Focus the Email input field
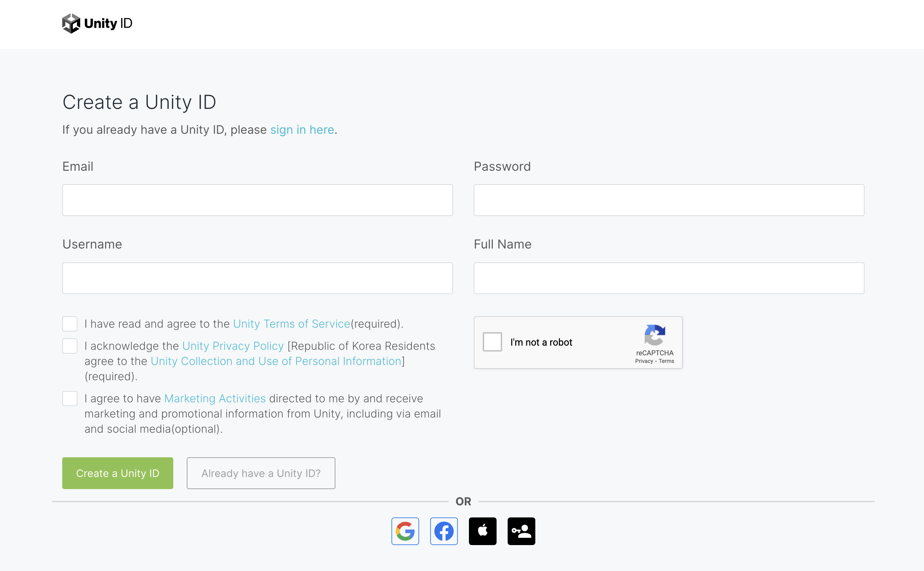Image resolution: width=924 pixels, height=571 pixels. coord(258,200)
